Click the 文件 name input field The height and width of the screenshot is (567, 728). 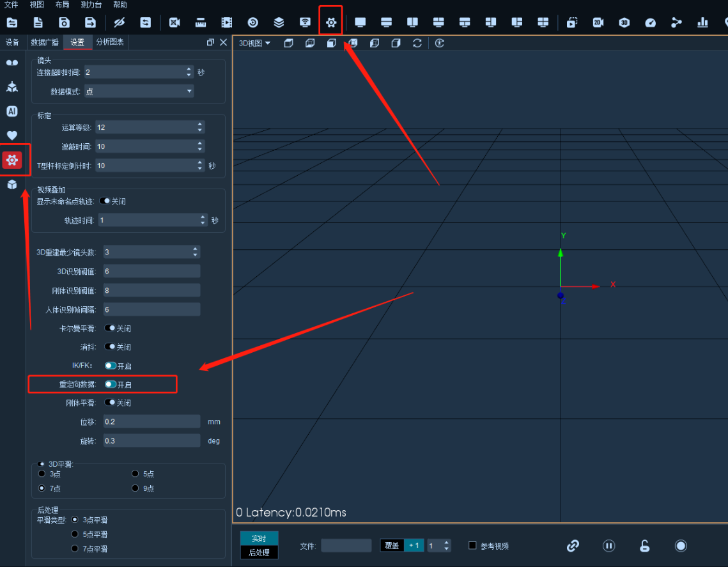pos(346,545)
